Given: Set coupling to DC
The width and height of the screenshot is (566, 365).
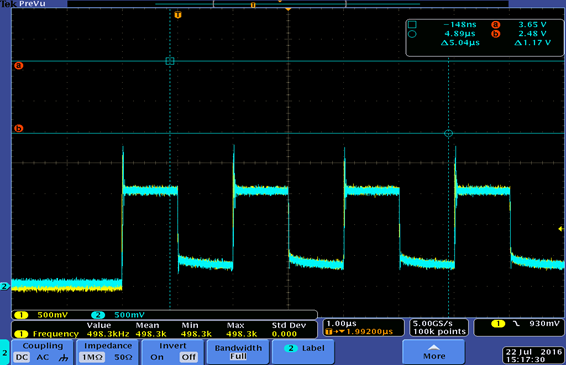Looking at the screenshot, I should (x=22, y=357).
